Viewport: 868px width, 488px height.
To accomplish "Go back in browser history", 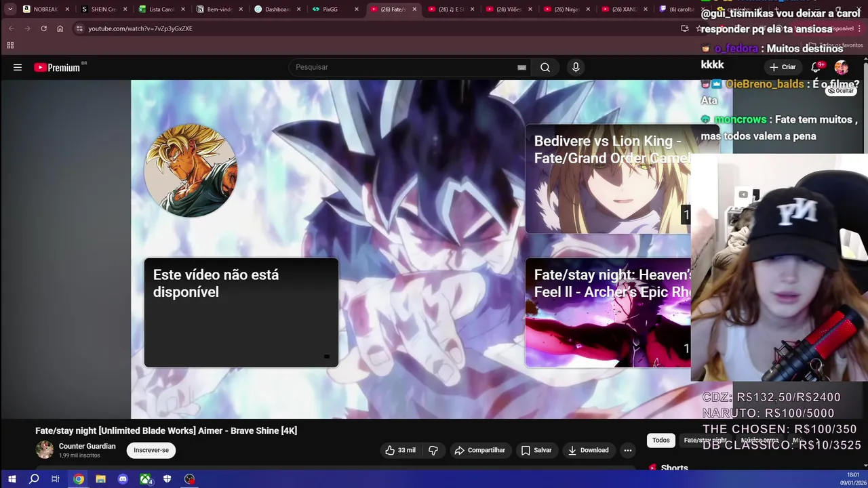I will 11,28.
